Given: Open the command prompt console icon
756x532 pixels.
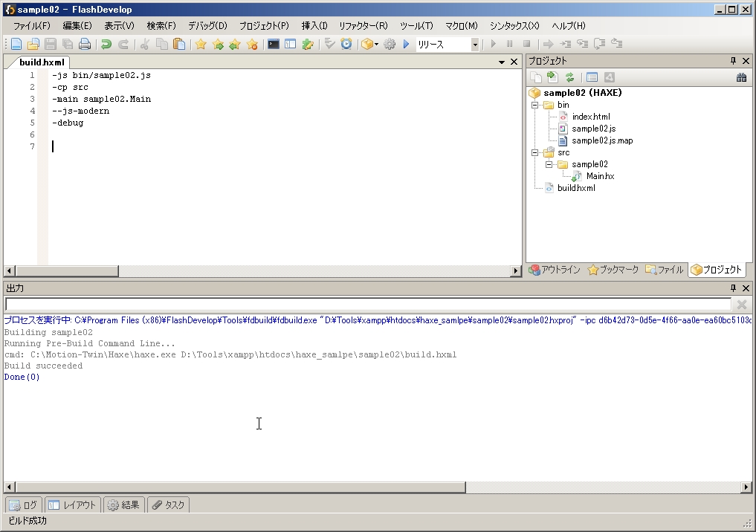Looking at the screenshot, I should pos(274,45).
